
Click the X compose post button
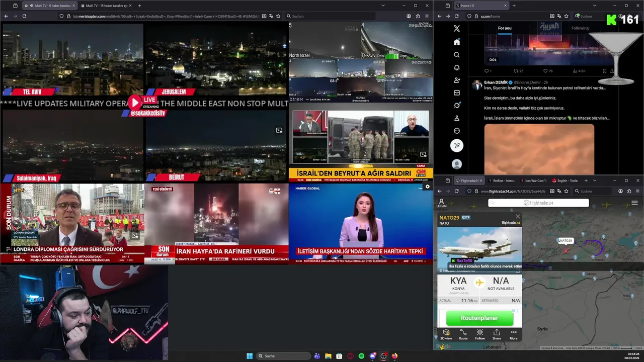tap(457, 145)
